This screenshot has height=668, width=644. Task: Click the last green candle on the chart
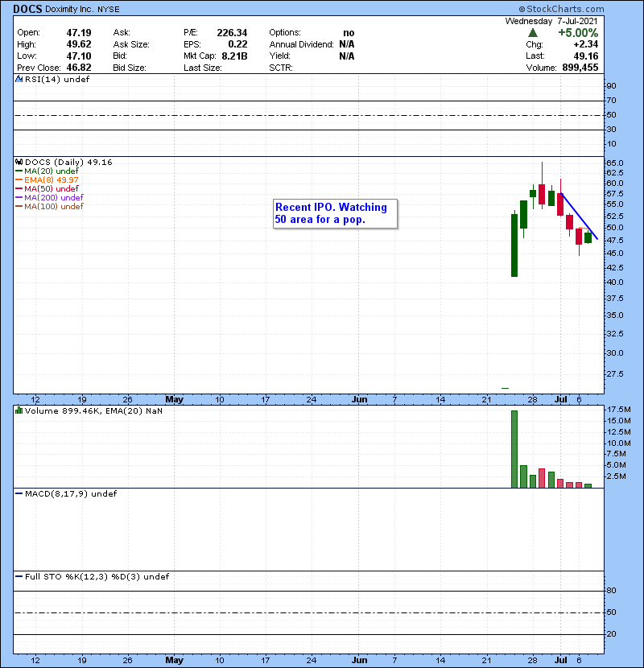coord(588,237)
